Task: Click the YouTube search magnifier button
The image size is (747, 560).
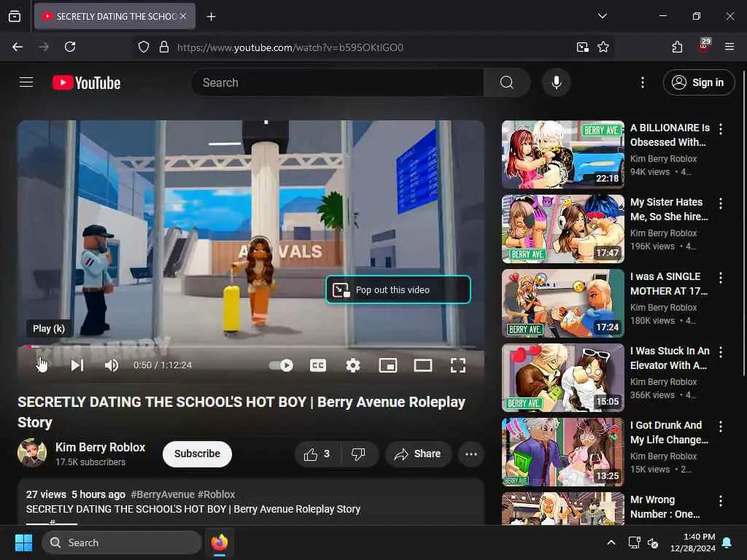Action: coord(506,82)
